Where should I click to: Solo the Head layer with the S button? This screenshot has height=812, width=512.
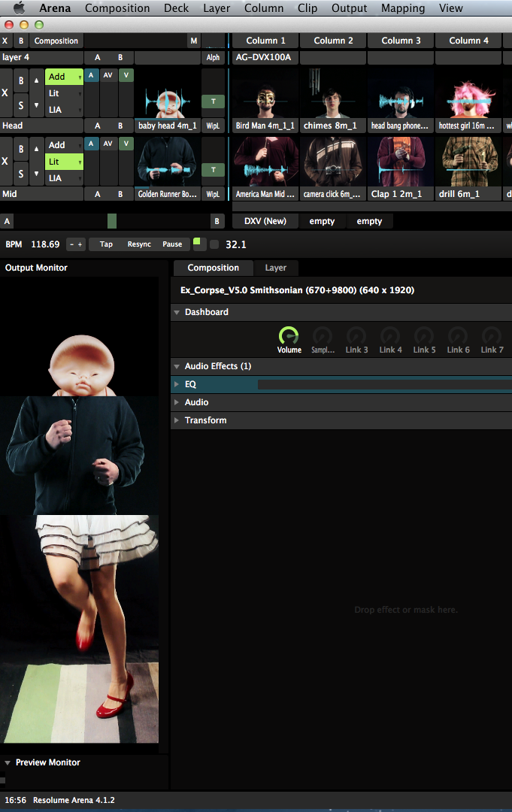21,105
